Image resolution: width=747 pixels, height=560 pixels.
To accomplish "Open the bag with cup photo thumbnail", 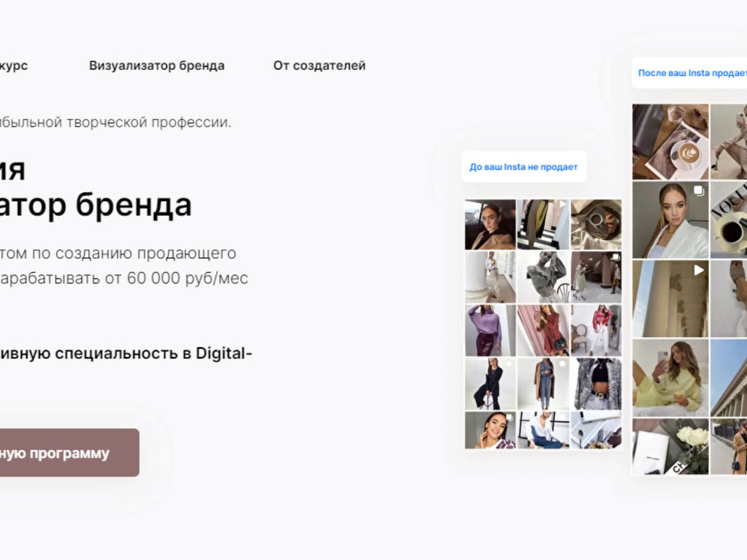I will point(596,225).
